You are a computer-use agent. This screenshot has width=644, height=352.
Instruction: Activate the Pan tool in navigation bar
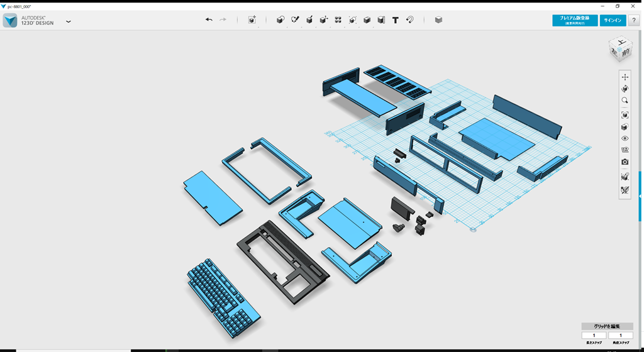[625, 77]
